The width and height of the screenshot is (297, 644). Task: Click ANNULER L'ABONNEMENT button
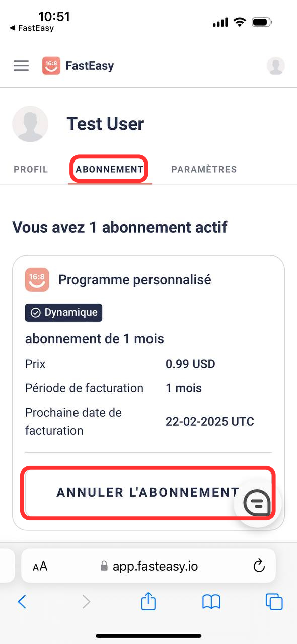pyautogui.click(x=148, y=493)
